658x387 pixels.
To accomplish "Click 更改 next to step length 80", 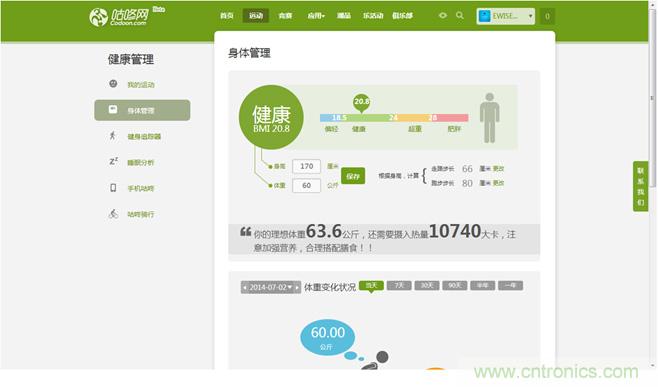I will click(498, 183).
